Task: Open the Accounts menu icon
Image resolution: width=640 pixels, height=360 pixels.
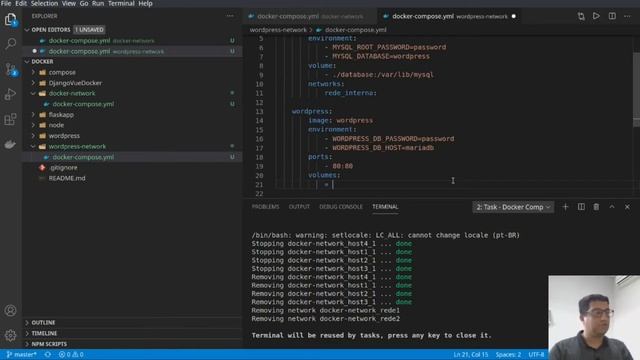Action: click(11, 311)
